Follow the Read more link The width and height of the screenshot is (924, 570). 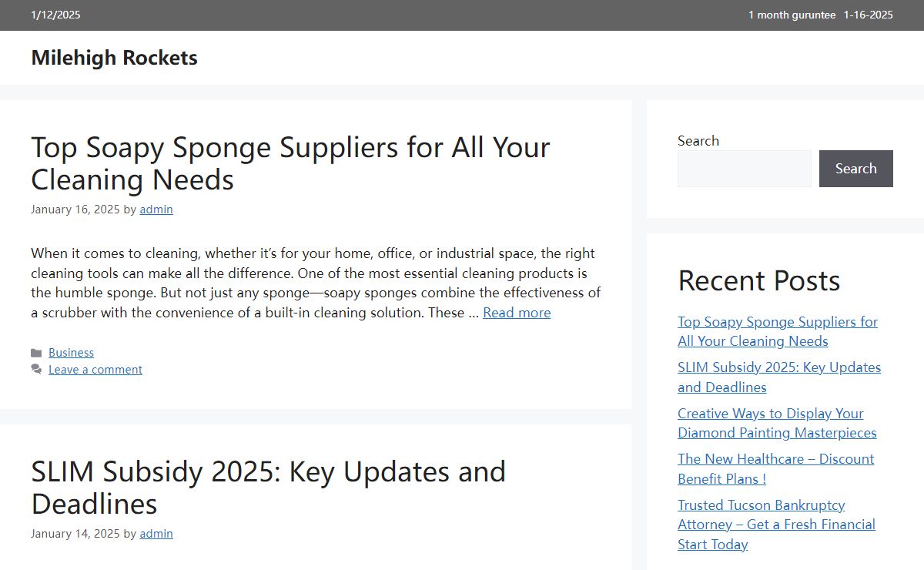click(x=517, y=313)
